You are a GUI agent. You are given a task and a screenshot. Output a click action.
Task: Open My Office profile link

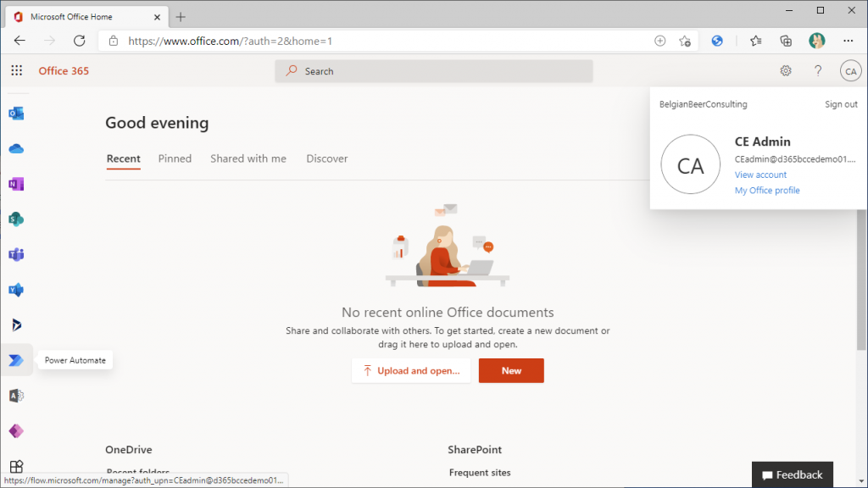[766, 191]
